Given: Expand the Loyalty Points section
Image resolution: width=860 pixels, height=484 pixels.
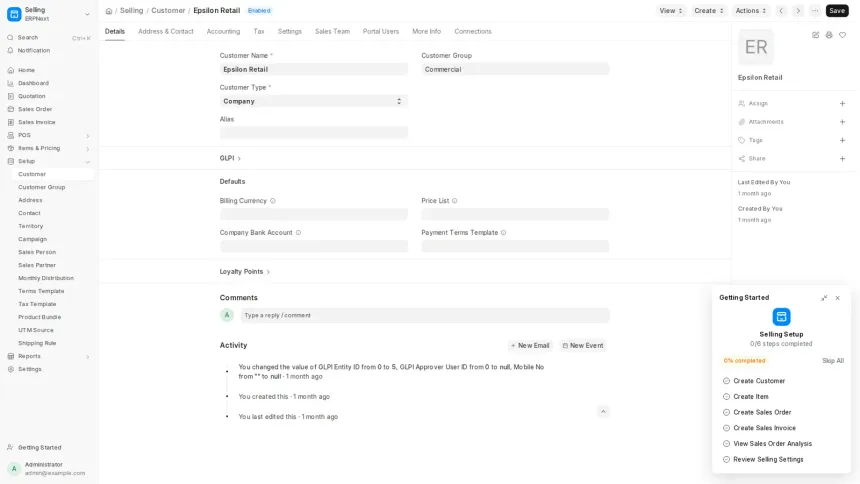Looking at the screenshot, I should (245, 272).
